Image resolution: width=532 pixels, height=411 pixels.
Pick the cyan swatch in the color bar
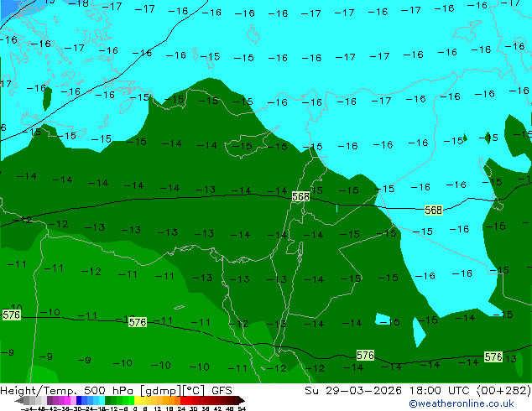pyautogui.click(x=102, y=400)
